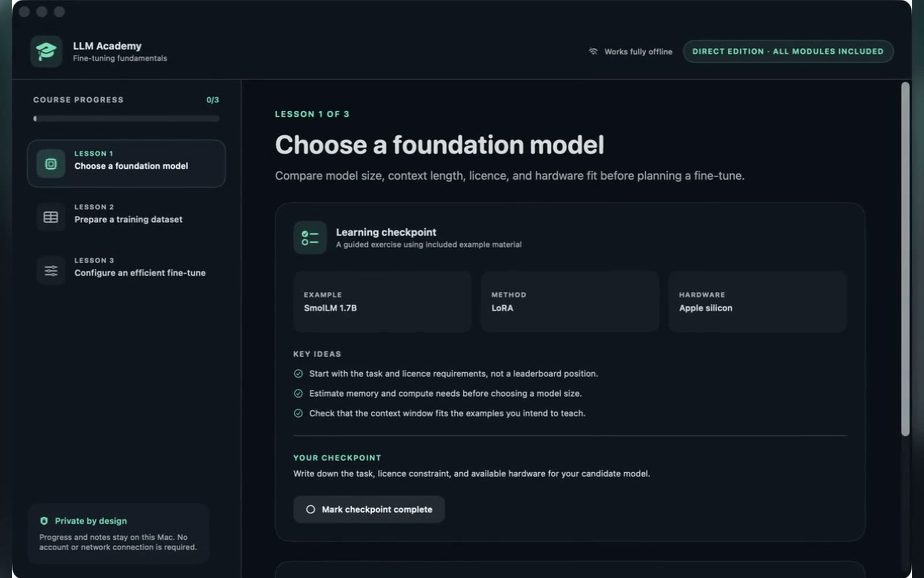The height and width of the screenshot is (578, 924).
Task: Click check icon beside 'Start with the task' idea
Action: click(x=298, y=373)
